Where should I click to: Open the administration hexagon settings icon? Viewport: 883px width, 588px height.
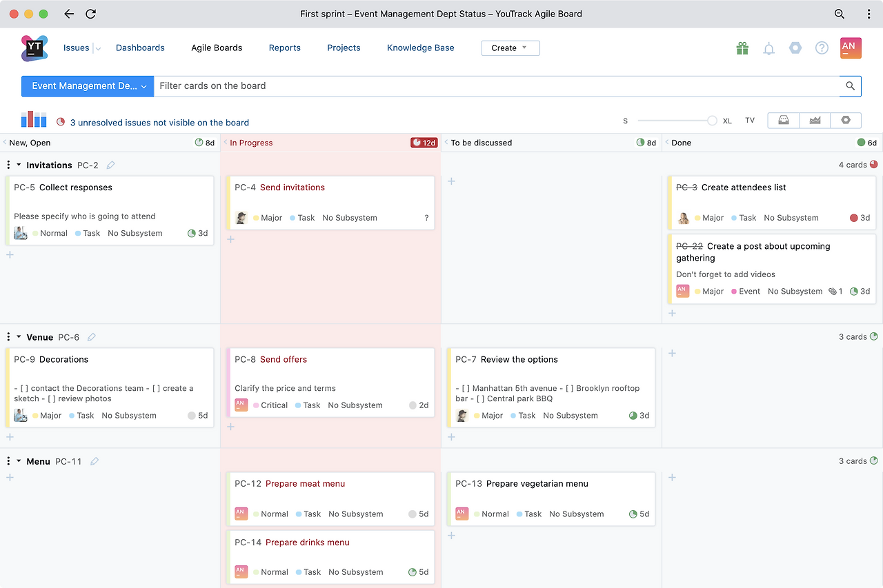[795, 48]
